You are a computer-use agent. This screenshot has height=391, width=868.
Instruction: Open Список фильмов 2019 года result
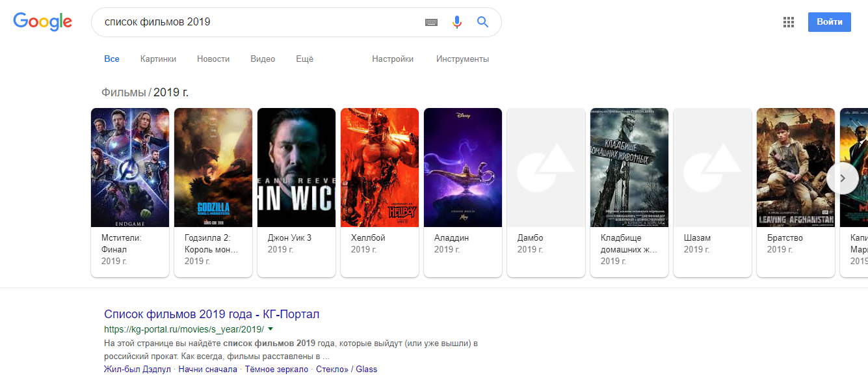click(x=212, y=314)
